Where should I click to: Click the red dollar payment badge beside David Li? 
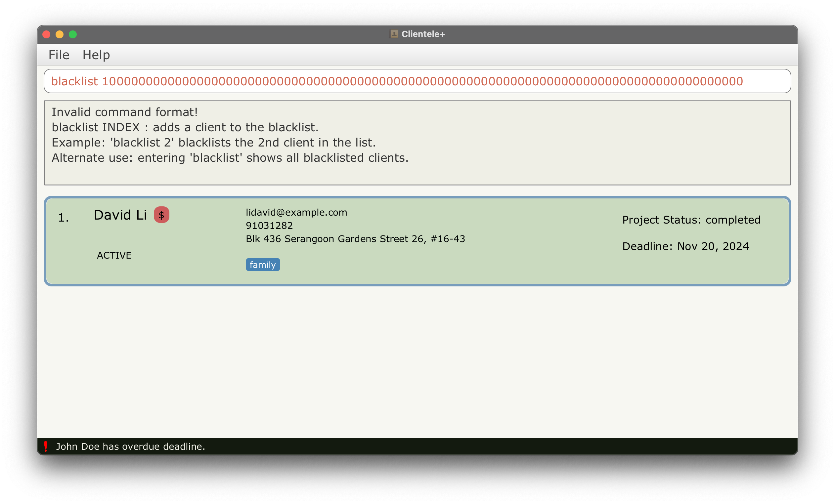pos(161,215)
